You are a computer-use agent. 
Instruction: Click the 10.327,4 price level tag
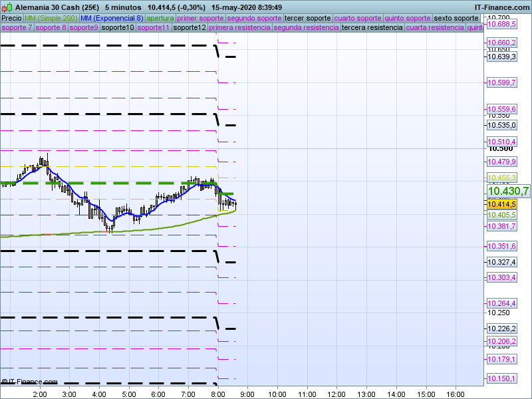click(x=501, y=262)
